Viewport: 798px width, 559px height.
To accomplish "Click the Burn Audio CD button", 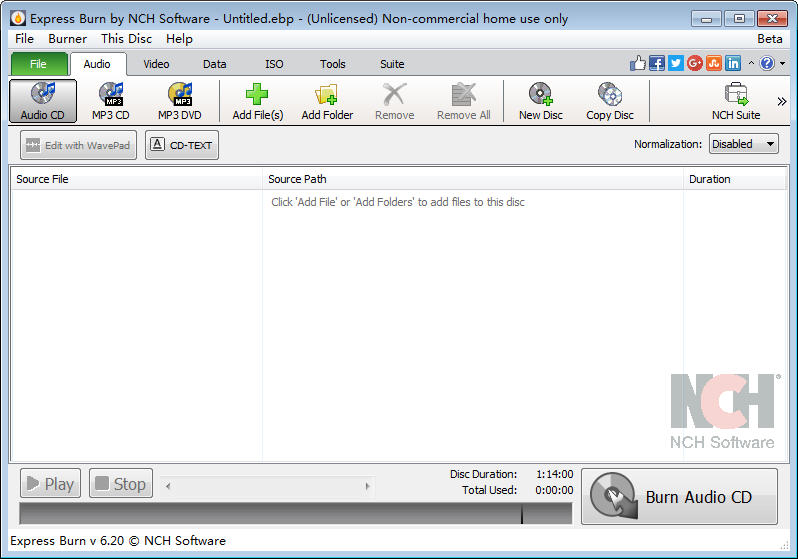I will click(679, 496).
